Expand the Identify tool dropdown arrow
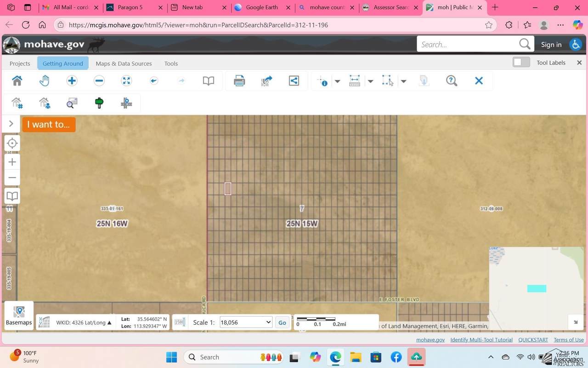588x368 pixels. [x=337, y=81]
